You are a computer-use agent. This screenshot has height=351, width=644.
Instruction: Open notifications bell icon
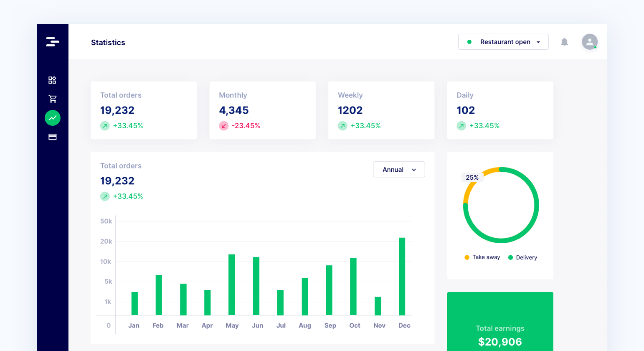[564, 42]
